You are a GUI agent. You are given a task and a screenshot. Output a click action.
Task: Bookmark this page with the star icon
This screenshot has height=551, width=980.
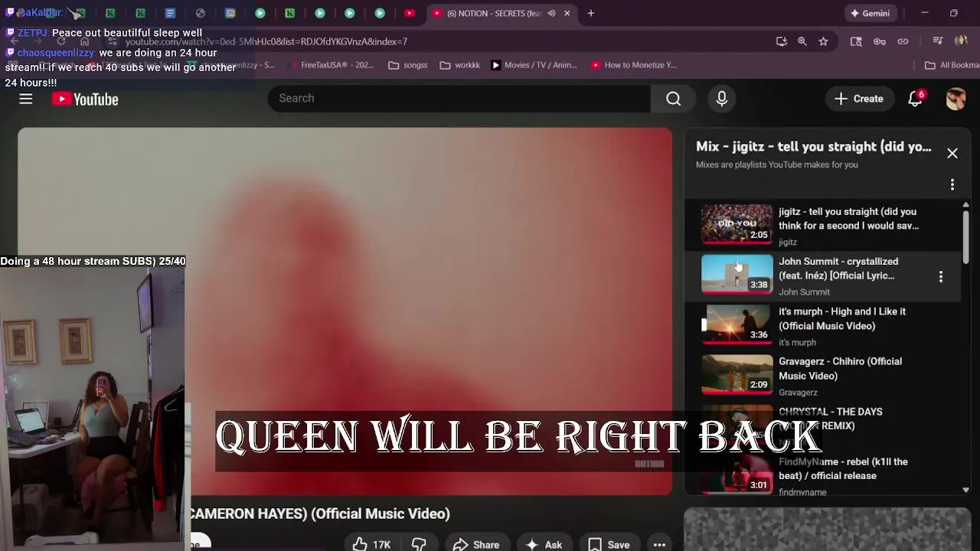823,41
